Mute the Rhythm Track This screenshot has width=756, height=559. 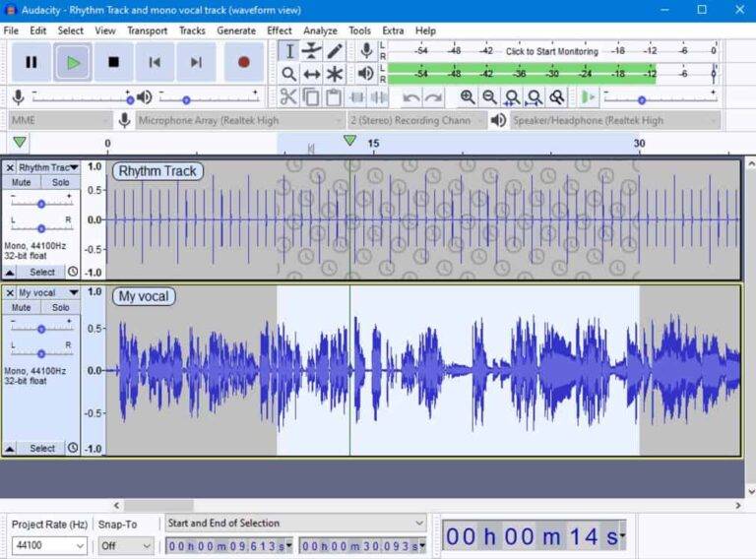click(x=22, y=183)
